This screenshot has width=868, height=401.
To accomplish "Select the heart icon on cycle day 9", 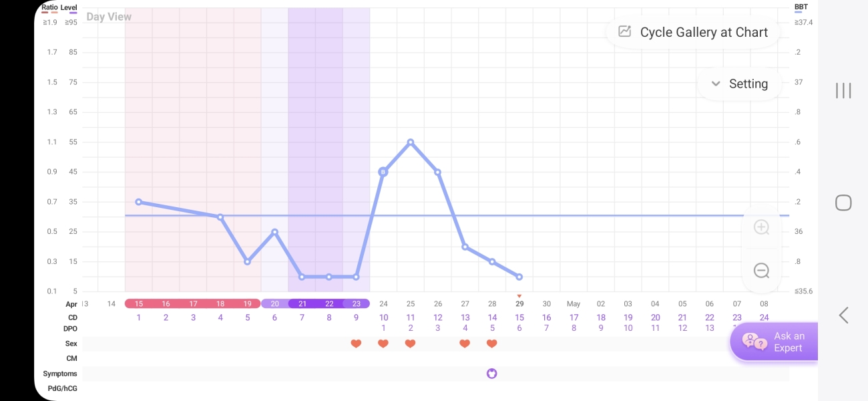I will 356,344.
